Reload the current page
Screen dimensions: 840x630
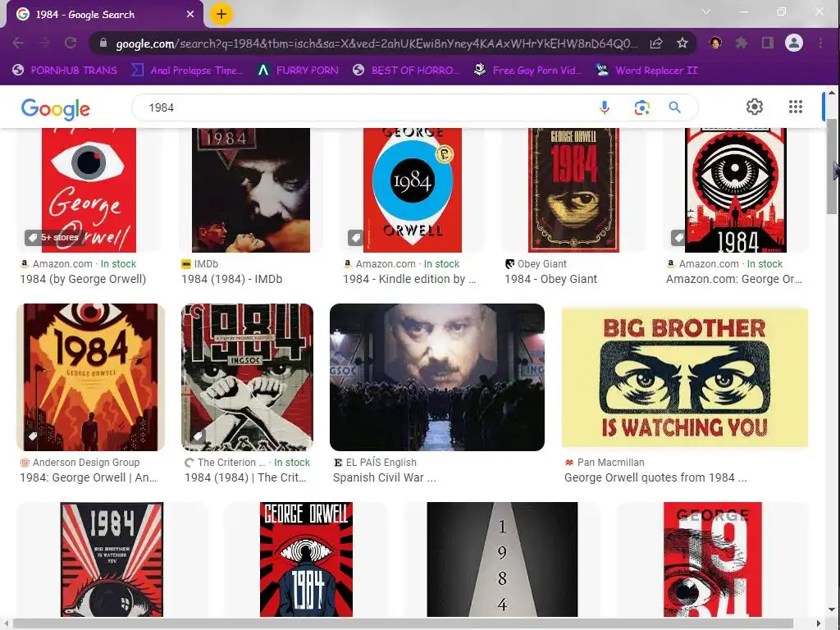click(71, 43)
